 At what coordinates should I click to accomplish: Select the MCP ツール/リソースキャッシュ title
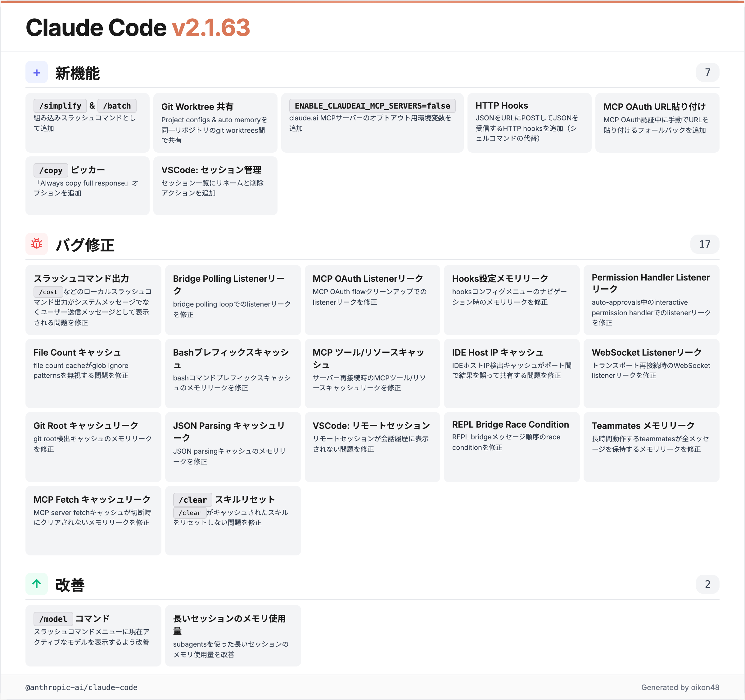pos(368,358)
